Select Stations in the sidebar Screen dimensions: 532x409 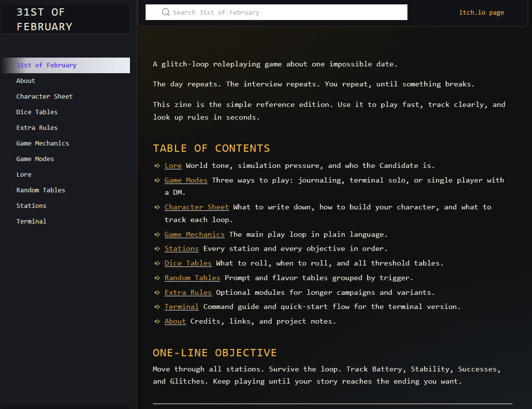pyautogui.click(x=31, y=205)
